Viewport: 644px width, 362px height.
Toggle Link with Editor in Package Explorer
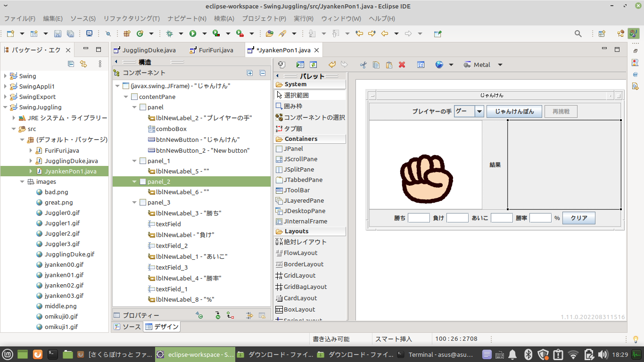83,64
